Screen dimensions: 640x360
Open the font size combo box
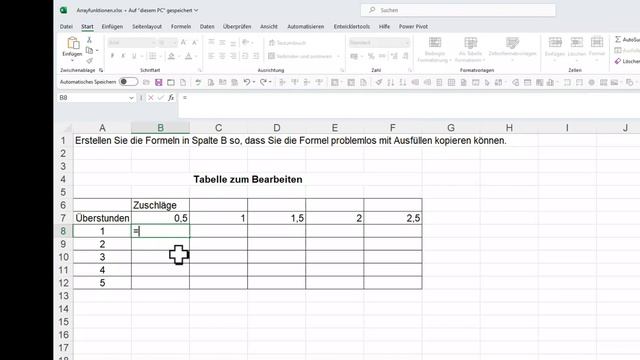[167, 43]
